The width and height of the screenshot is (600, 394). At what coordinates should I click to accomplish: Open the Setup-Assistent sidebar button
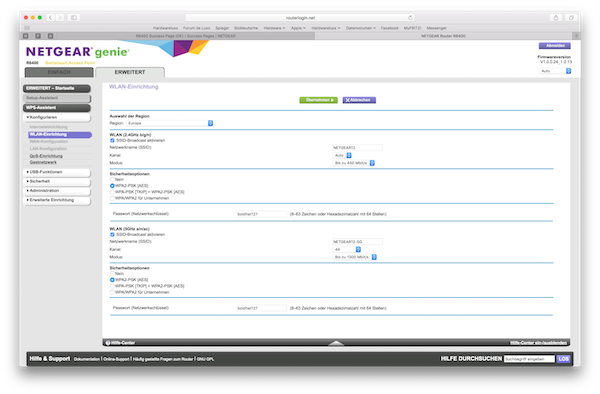(x=57, y=98)
